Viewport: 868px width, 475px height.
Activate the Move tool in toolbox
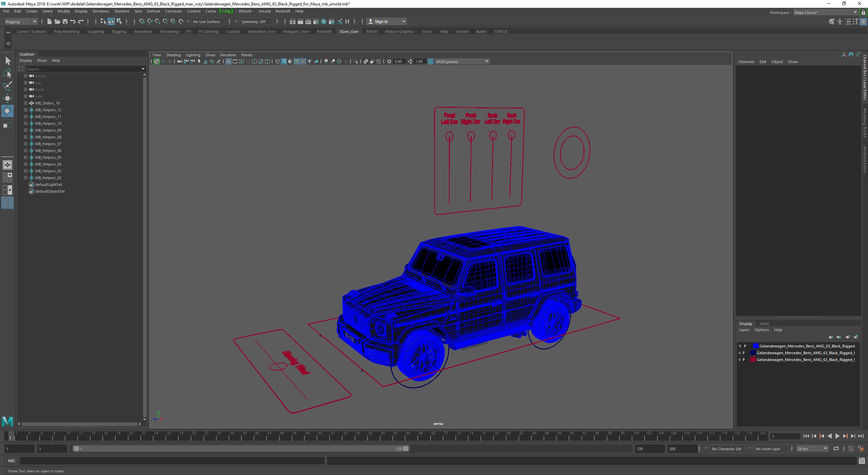pyautogui.click(x=7, y=98)
